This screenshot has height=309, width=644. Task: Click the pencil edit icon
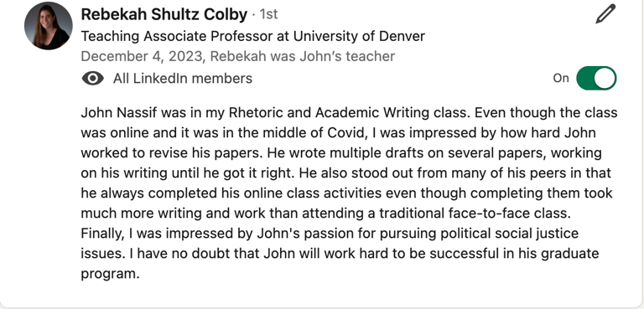605,14
